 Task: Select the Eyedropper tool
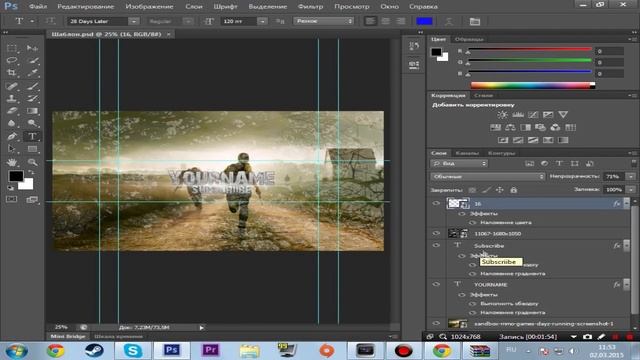pos(32,73)
